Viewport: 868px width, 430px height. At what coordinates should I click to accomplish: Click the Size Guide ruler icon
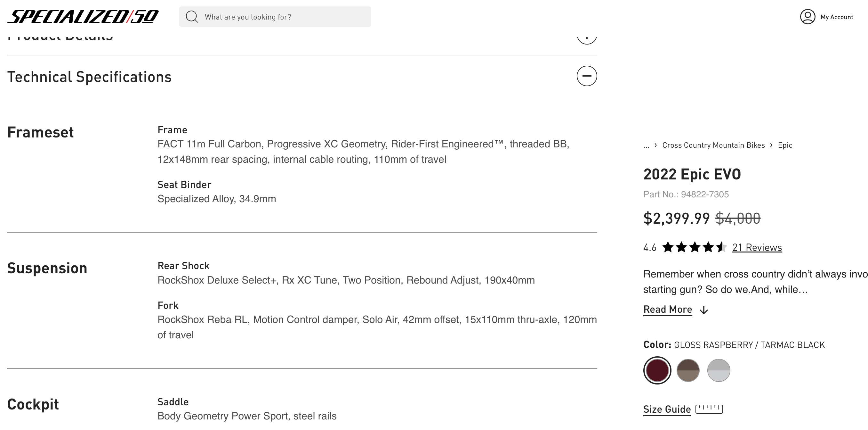(x=709, y=409)
